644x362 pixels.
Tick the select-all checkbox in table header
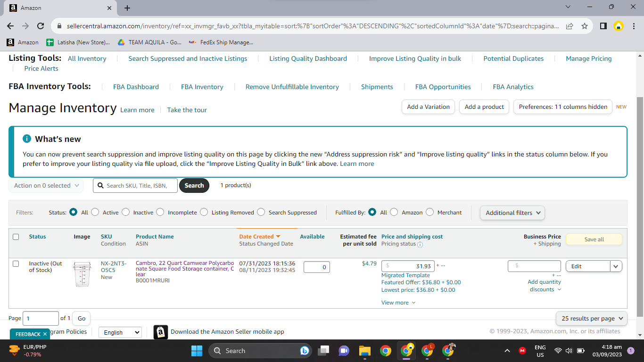16,237
